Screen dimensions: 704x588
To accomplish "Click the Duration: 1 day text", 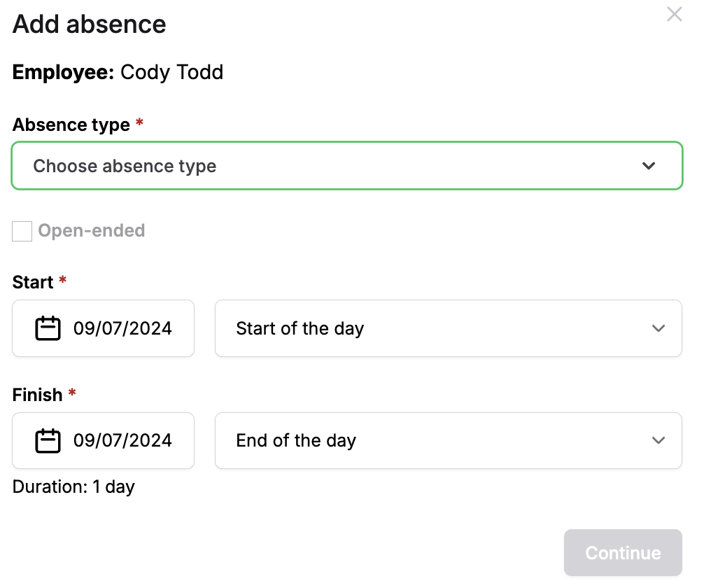I will [x=73, y=486].
